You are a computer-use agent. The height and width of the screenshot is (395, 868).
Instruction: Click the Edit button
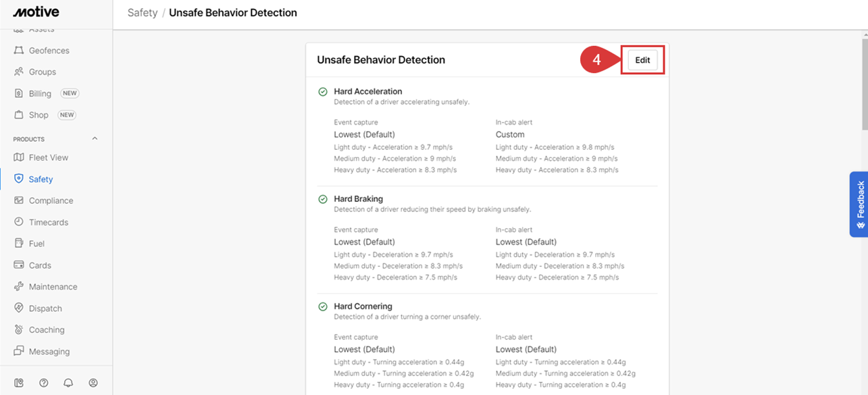642,60
